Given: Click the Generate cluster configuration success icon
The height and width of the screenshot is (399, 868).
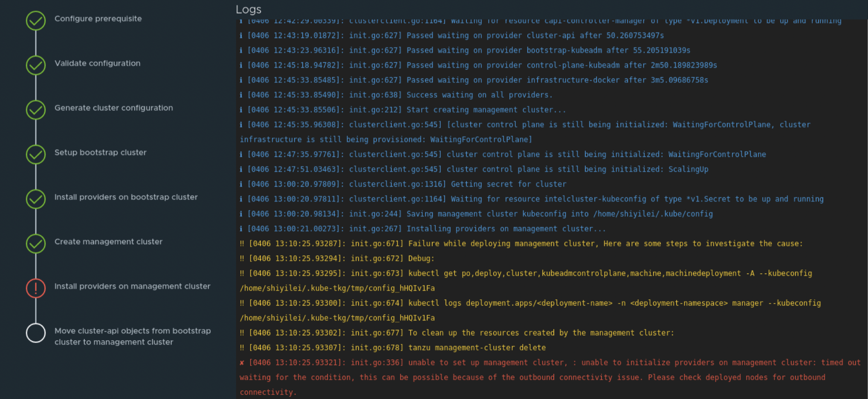Looking at the screenshot, I should 36,110.
